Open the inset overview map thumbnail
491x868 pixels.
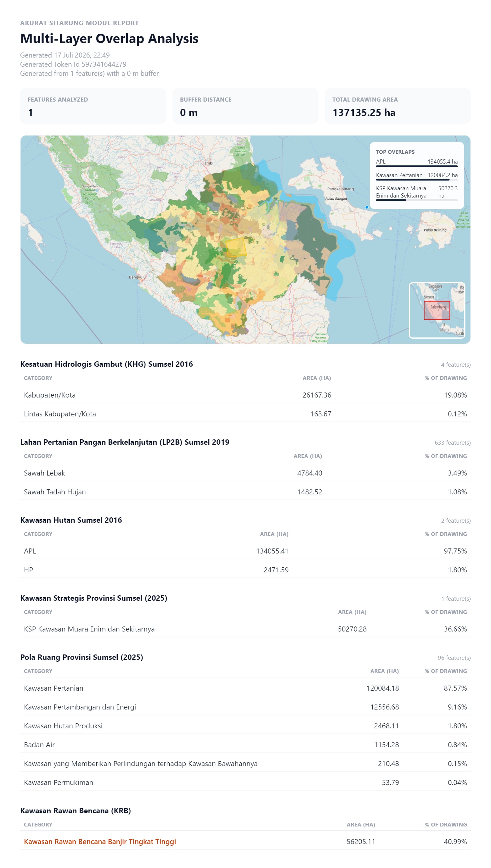pyautogui.click(x=437, y=310)
